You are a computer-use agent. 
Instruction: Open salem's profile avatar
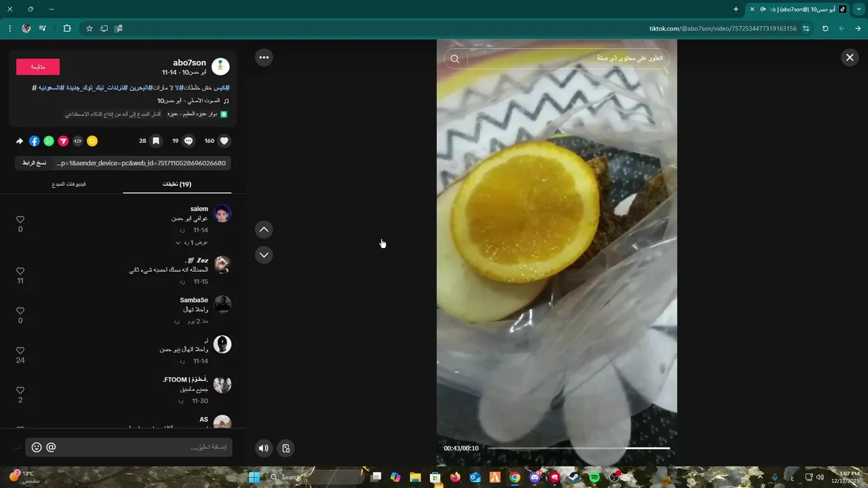pyautogui.click(x=222, y=213)
